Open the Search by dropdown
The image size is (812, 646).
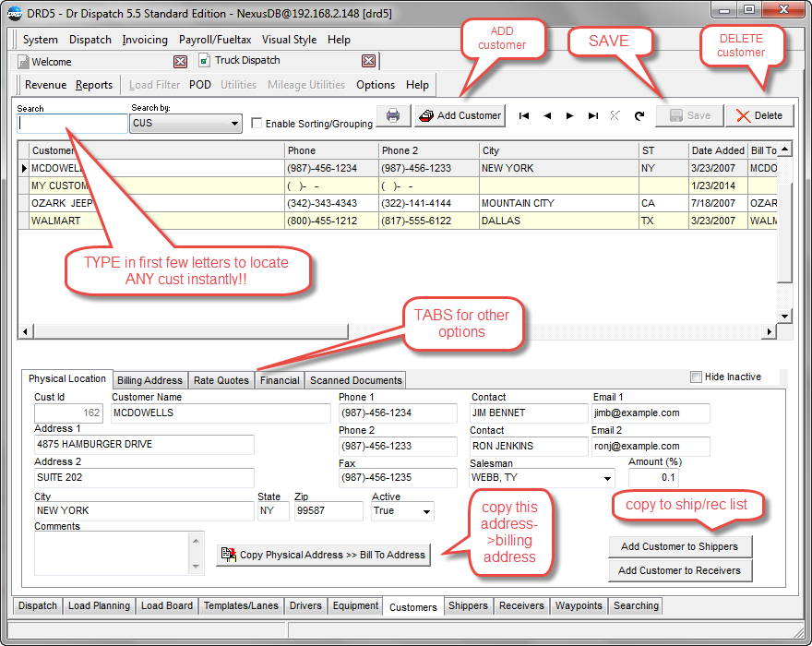coord(234,124)
